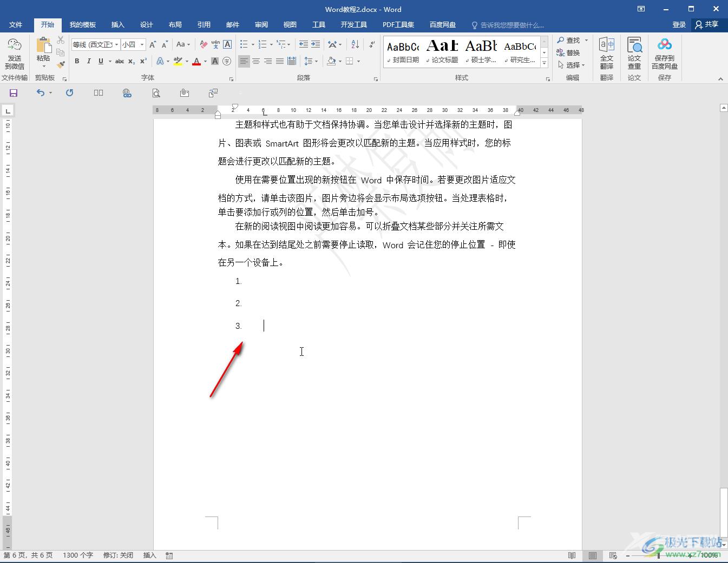This screenshot has height=563, width=728.
Task: Open the thesis duplicate check (论文查重)
Action: (634, 54)
